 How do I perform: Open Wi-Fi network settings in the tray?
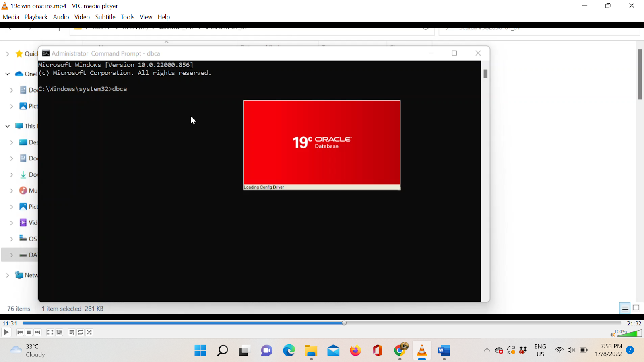[559, 350]
